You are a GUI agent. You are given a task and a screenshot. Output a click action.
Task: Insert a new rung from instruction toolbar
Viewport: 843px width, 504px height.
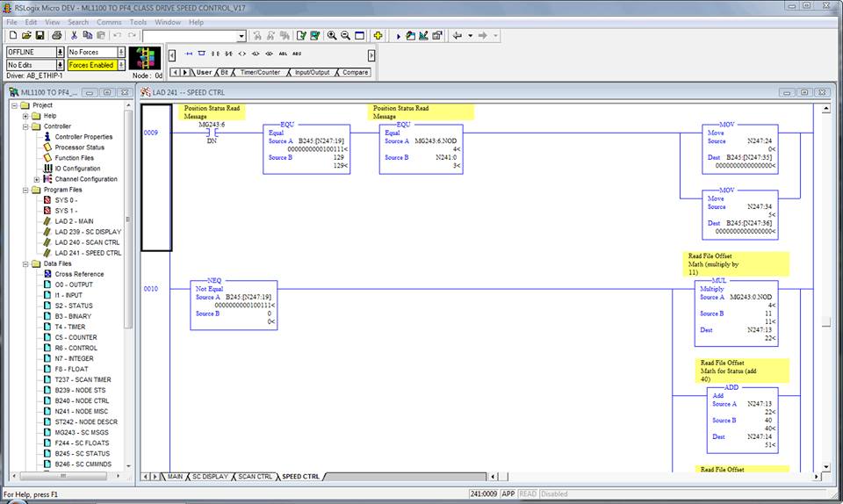pyautogui.click(x=188, y=54)
